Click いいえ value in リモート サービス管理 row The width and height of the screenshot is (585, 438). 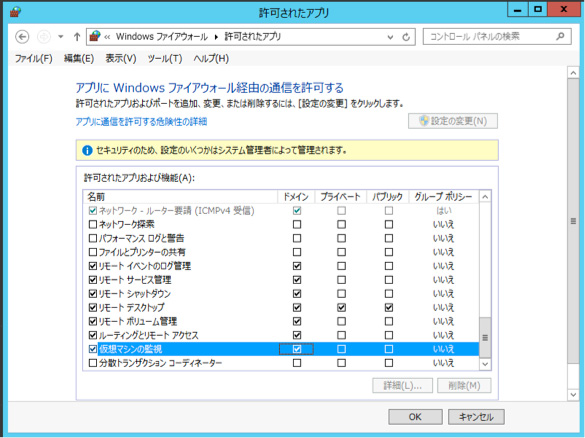click(x=443, y=280)
